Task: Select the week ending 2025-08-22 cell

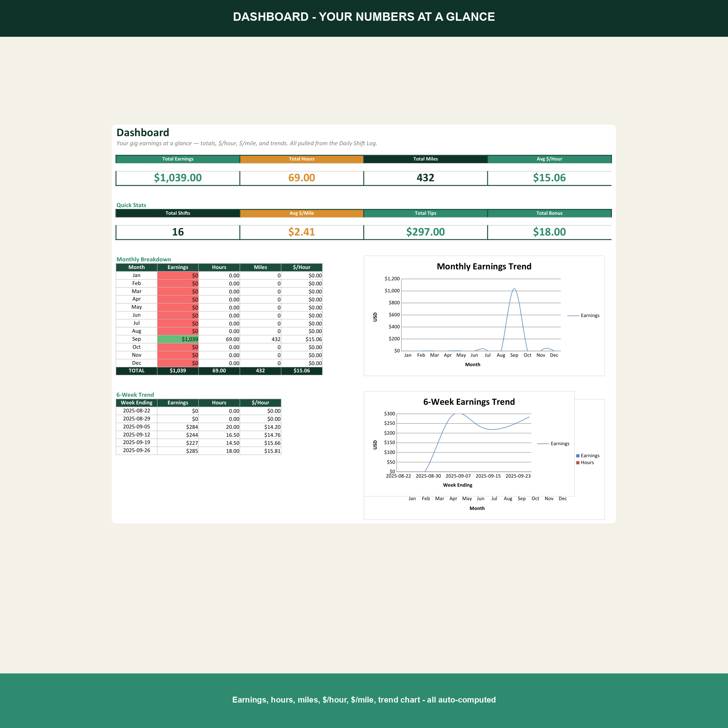Action: (x=136, y=411)
